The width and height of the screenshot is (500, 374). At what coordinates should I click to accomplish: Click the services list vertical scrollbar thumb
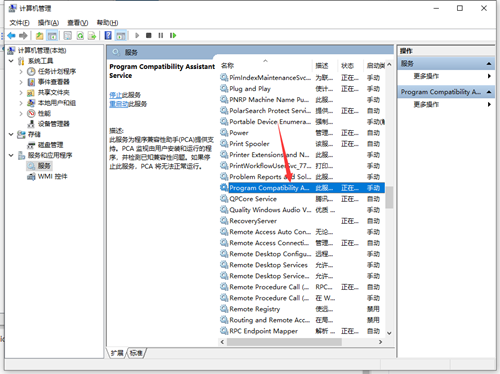pos(389,197)
